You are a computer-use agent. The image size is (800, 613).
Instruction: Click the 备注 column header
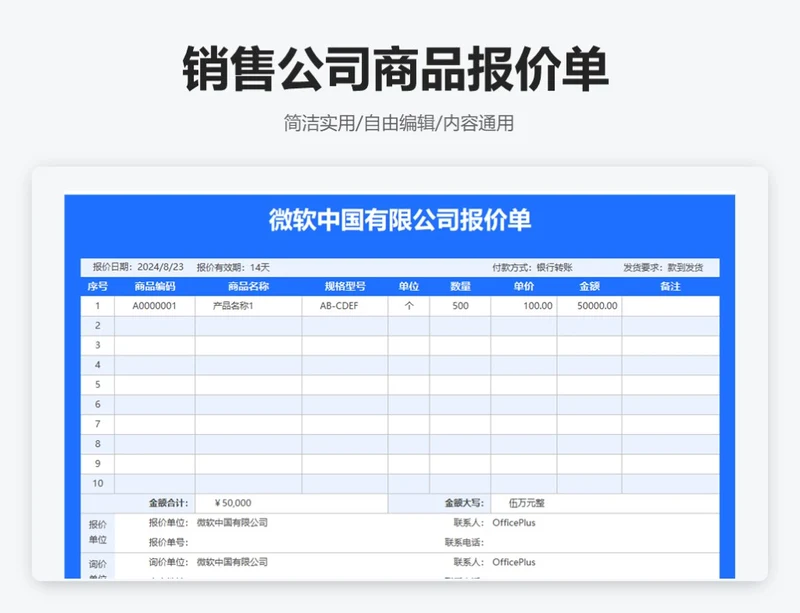tap(670, 286)
